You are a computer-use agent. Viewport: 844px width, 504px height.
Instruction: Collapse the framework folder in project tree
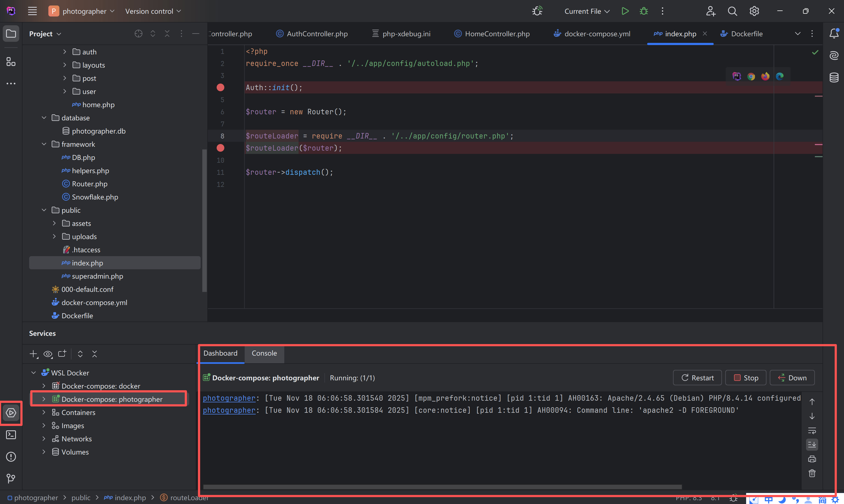44,144
